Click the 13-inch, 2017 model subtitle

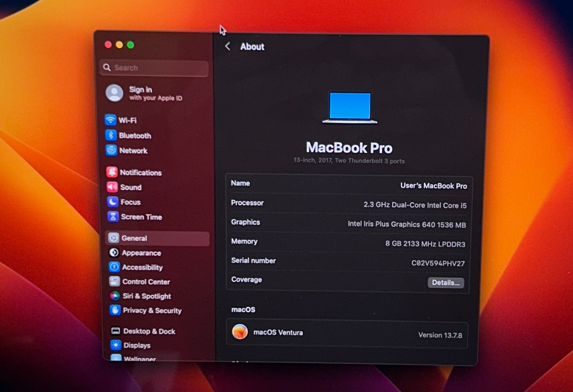tap(349, 160)
